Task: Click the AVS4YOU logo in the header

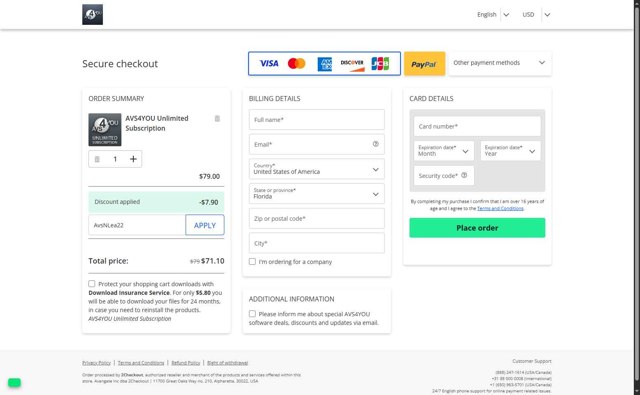Action: click(92, 15)
